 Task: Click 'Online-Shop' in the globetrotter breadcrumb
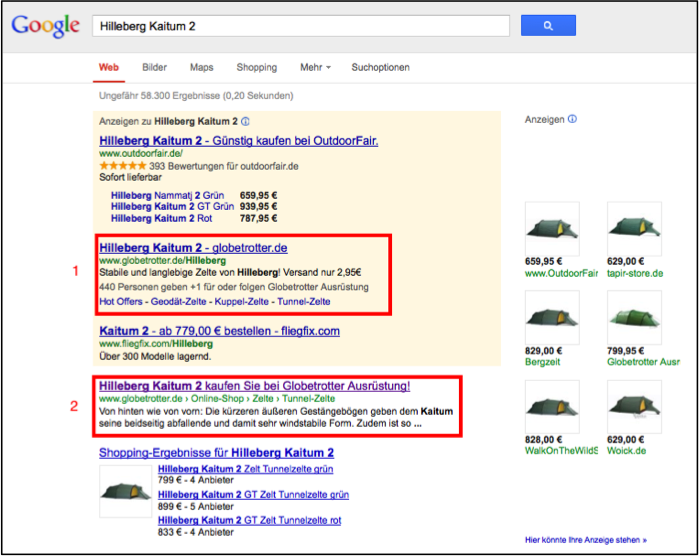[217, 399]
